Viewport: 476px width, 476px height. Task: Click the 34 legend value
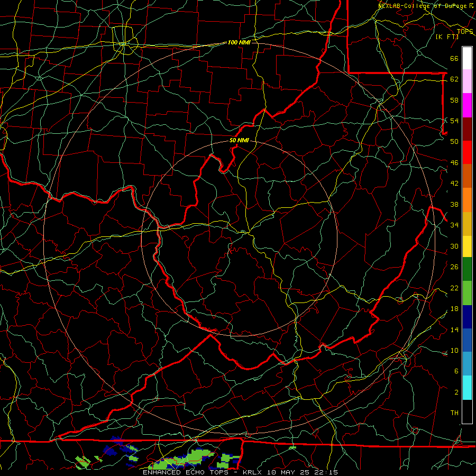tap(454, 225)
